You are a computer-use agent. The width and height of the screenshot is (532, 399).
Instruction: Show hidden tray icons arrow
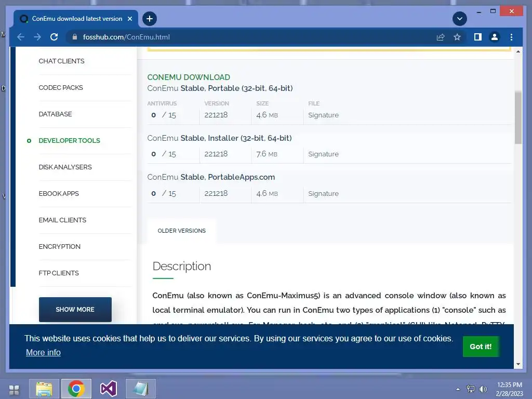tap(458, 389)
